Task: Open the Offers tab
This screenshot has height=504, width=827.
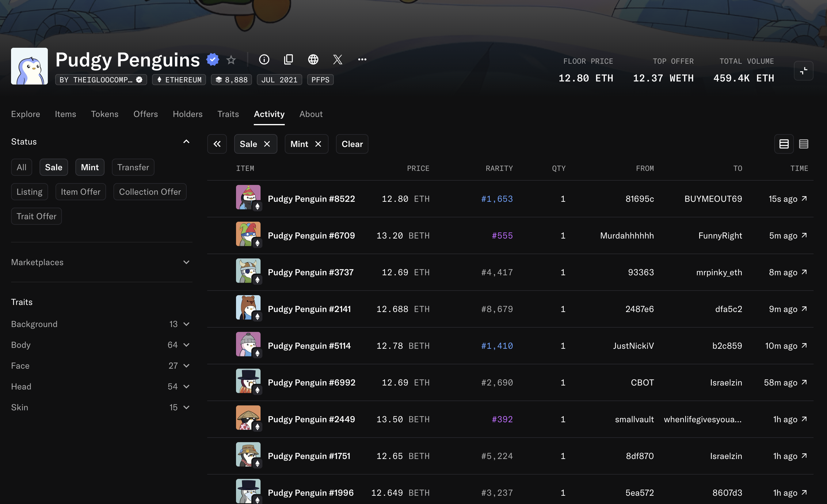Action: 145,114
